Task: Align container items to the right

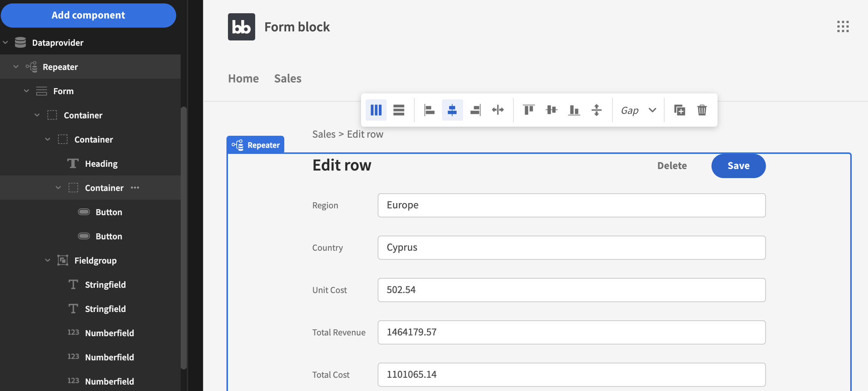Action: [475, 110]
